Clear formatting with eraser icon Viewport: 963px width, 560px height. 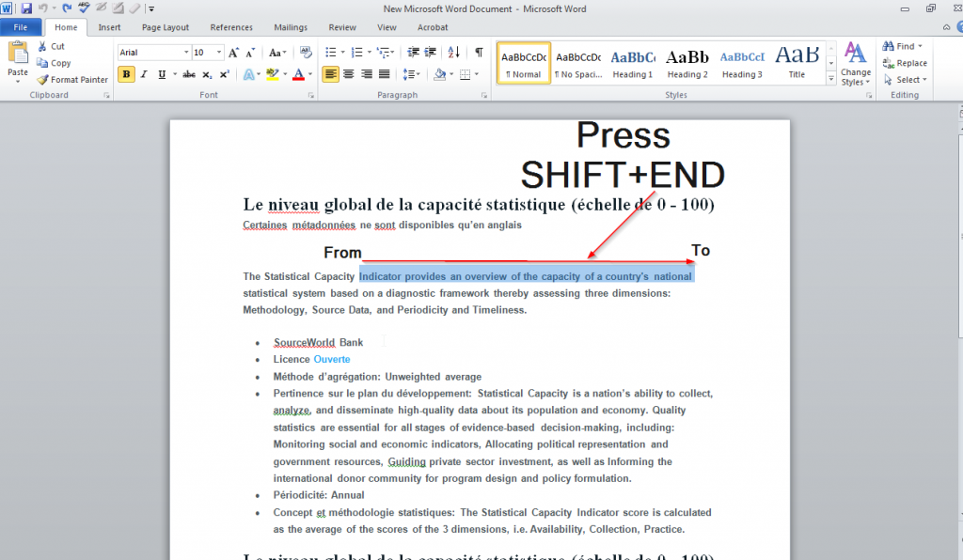coord(306,53)
